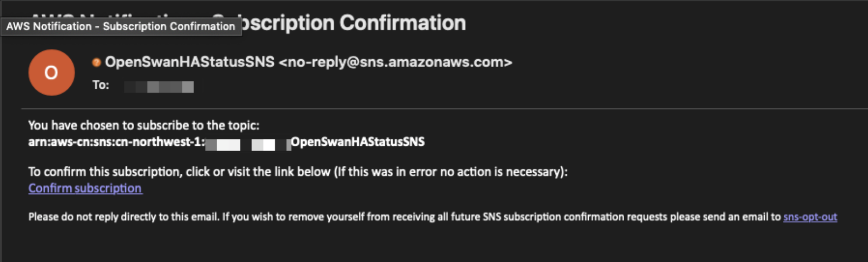Click the orange status dot beside sender name
Viewport: 868px width, 262px height.
(96, 63)
